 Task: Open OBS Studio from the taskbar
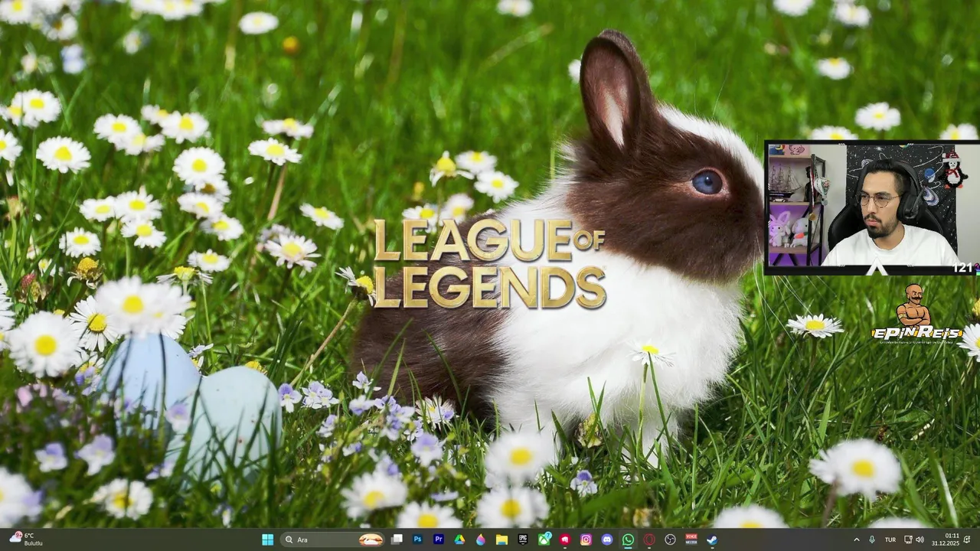(670, 540)
